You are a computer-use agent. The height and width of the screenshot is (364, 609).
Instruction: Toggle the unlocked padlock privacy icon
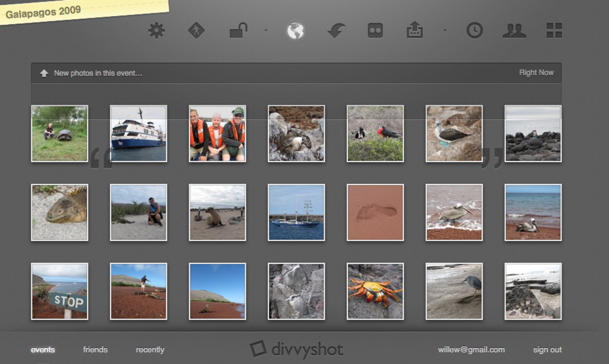coord(238,31)
